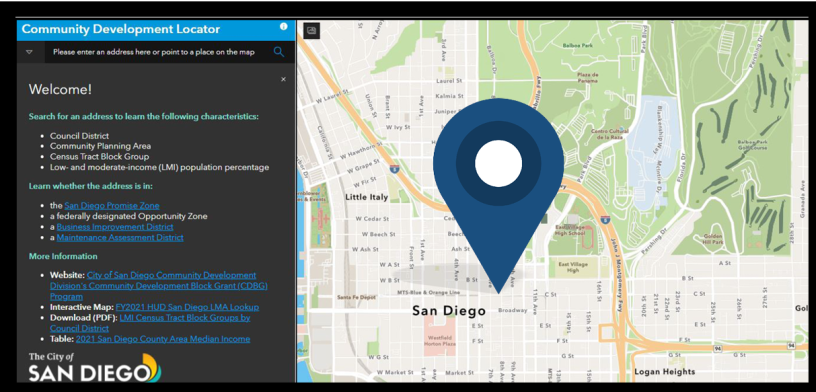Screen dimensions: 816x392
Task: Click the Welcome! heading
Action: coord(60,90)
